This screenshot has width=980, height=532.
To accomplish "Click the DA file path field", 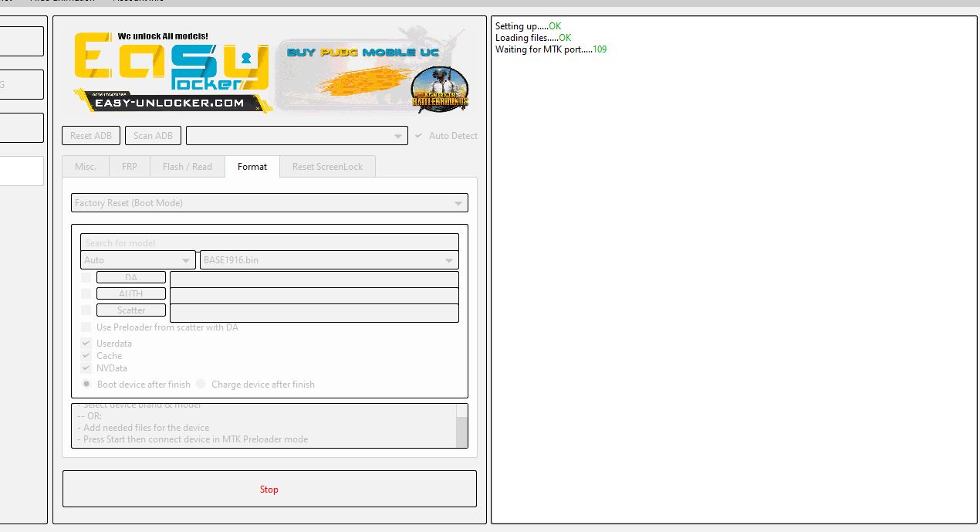I will coord(314,279).
